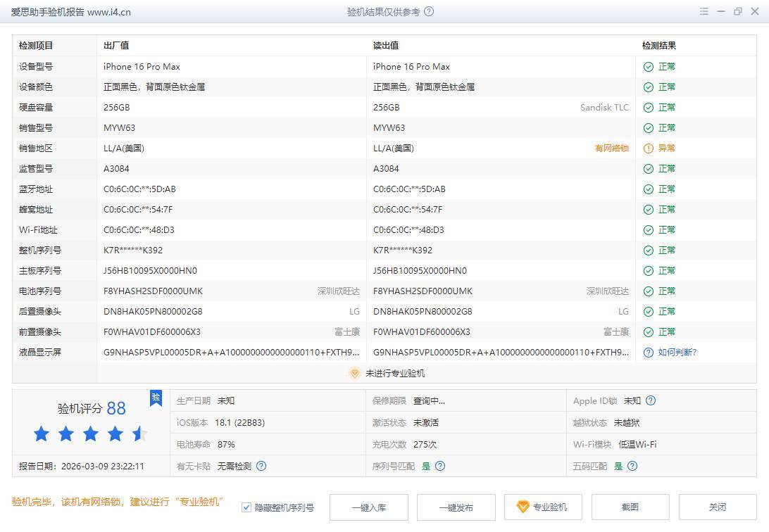769x532 pixels.
Task: Click the help icon next to Apple ID锁
Action: click(x=651, y=401)
